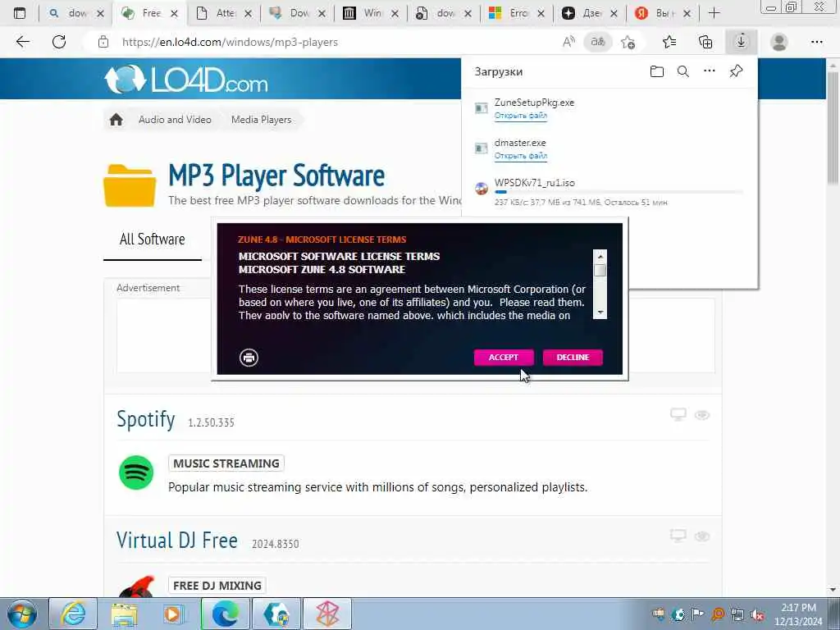
Task: Select the WPSDKv71_ru1.iso download entry
Action: pos(609,192)
